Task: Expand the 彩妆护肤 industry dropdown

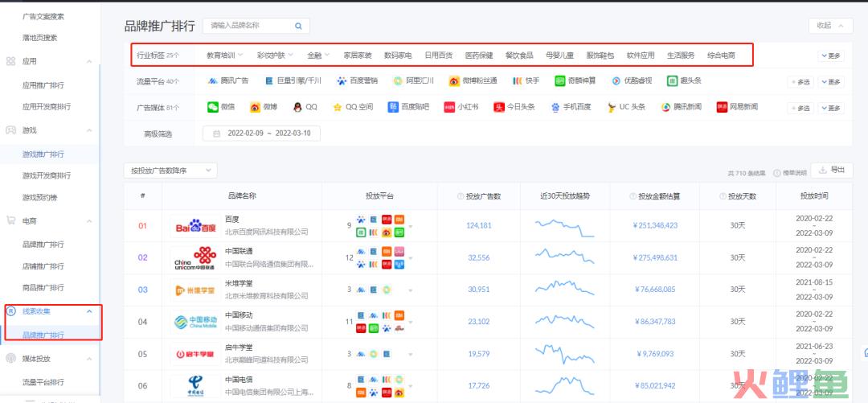Action: tap(275, 56)
